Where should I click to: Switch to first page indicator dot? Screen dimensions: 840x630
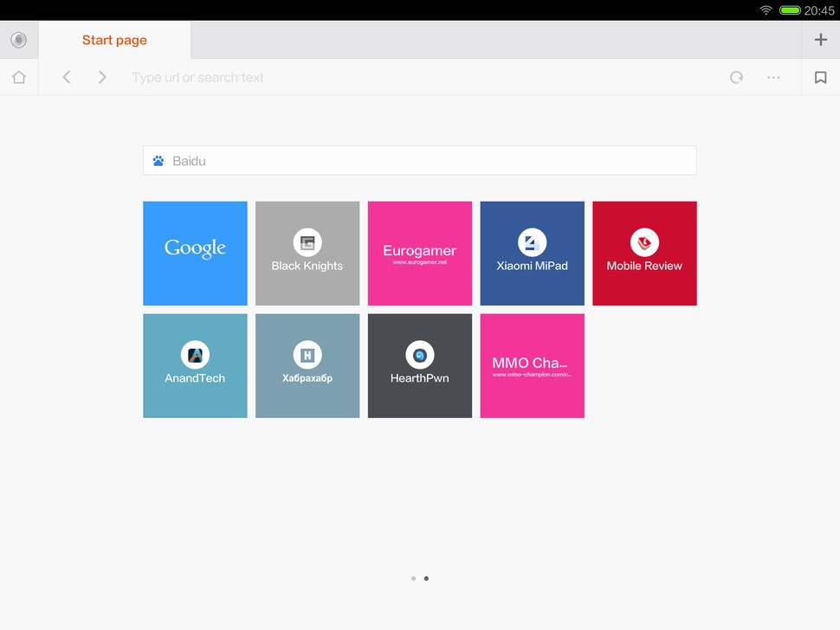coord(414,578)
